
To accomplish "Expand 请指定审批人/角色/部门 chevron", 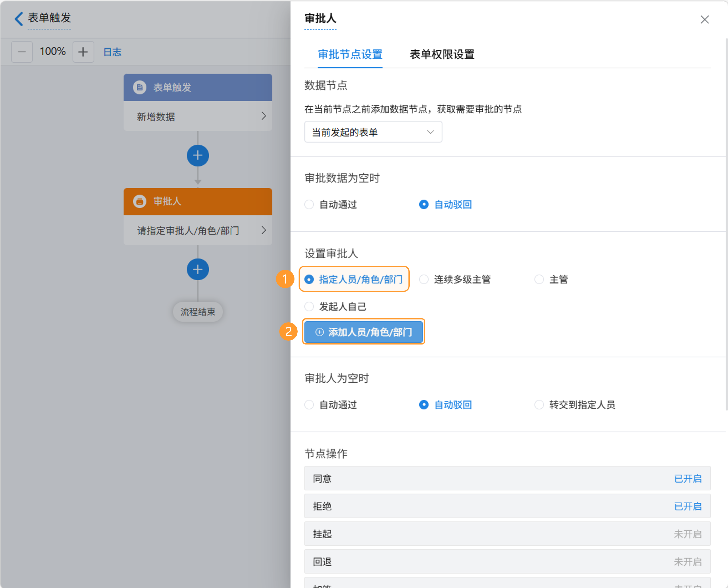I will [263, 230].
